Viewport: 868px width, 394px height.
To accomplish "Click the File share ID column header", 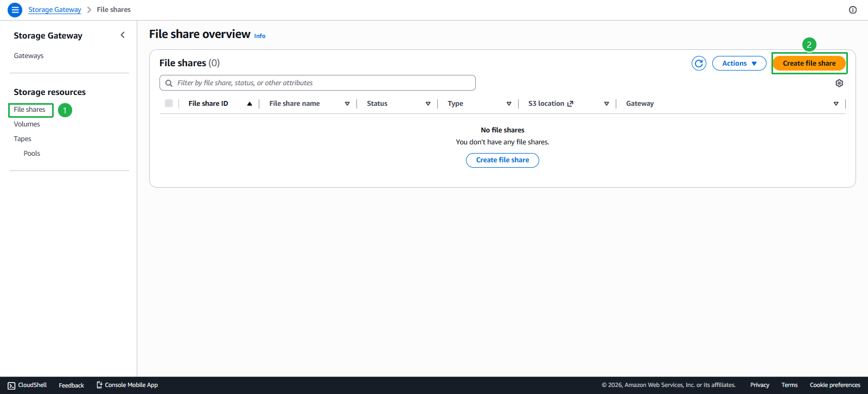I will pos(208,104).
